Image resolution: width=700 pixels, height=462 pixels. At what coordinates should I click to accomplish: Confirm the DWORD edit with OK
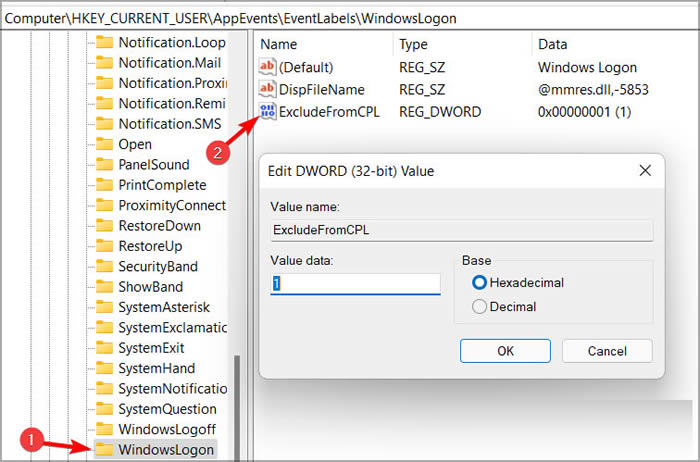click(x=505, y=351)
